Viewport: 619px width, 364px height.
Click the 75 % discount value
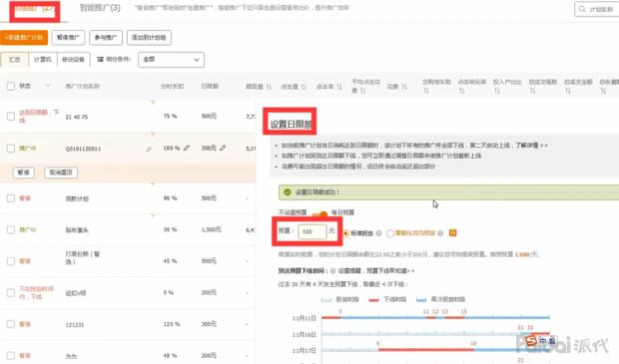[x=170, y=117]
